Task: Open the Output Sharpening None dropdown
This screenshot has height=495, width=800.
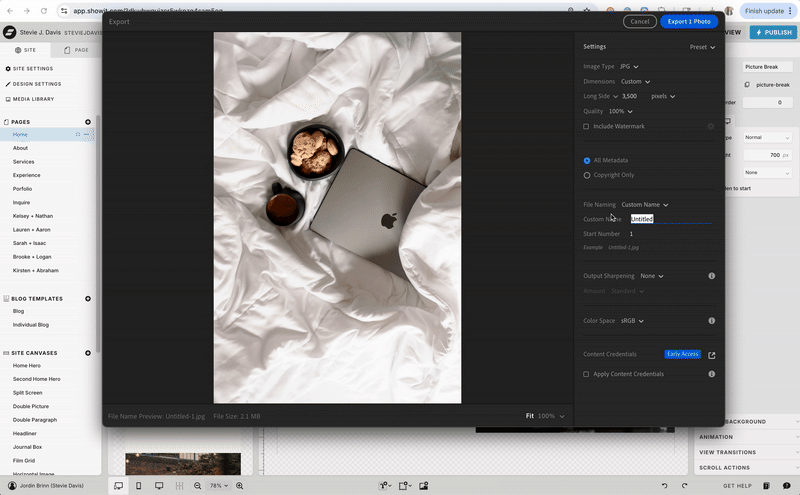Action: click(x=652, y=276)
